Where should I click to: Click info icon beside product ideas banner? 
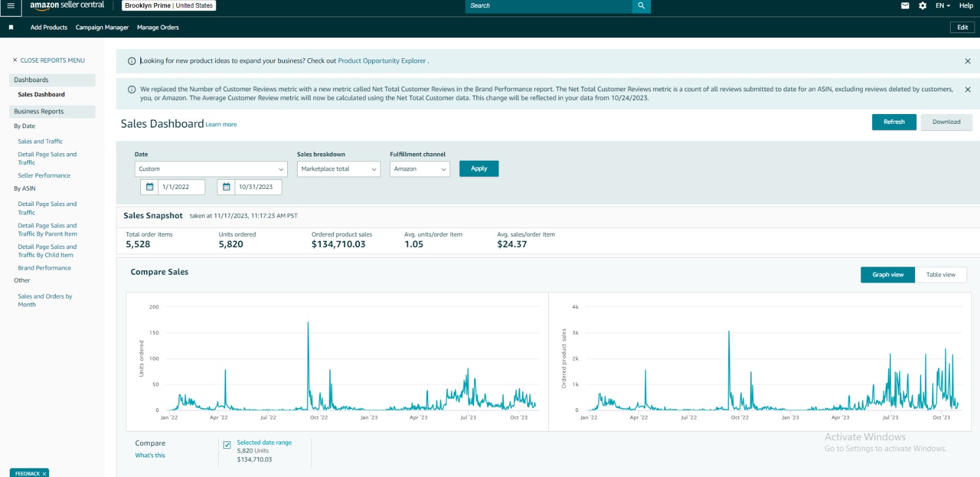(x=132, y=61)
